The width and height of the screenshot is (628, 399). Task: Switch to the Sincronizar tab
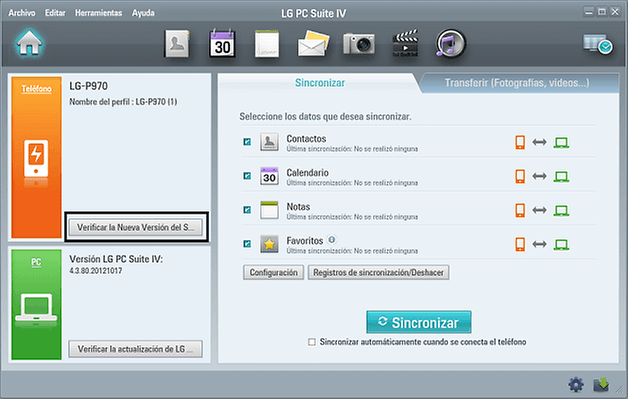click(x=320, y=83)
